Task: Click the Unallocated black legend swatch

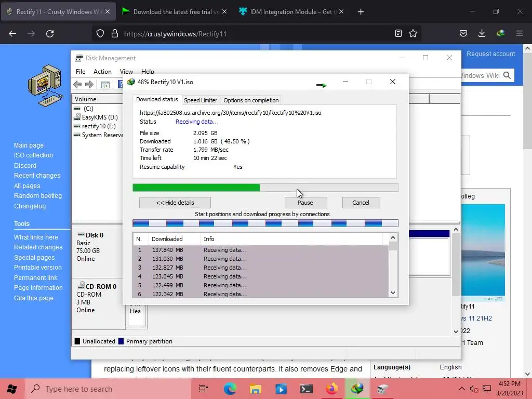Action: [77, 341]
